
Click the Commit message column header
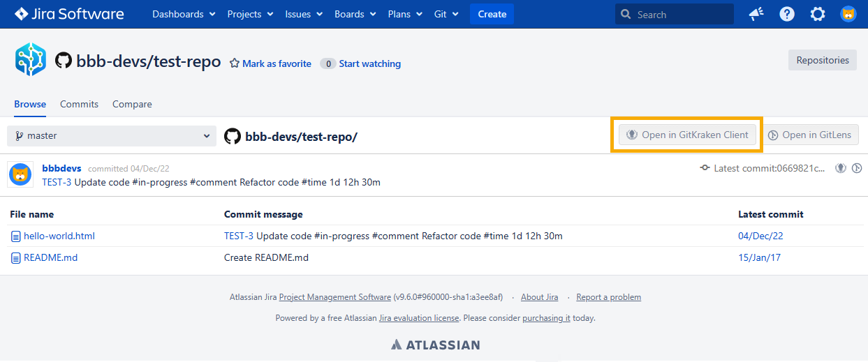[x=263, y=214]
